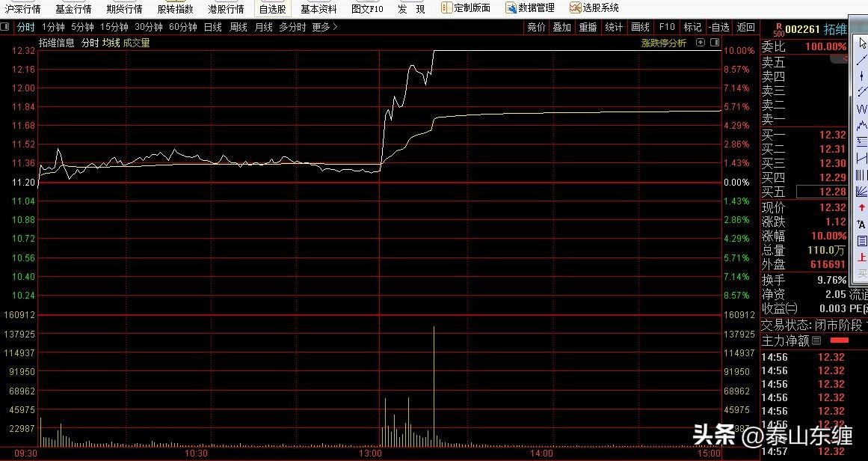This screenshot has height=461, width=868.
Task: Switch to the 分时 chart period
Action: tap(25, 27)
